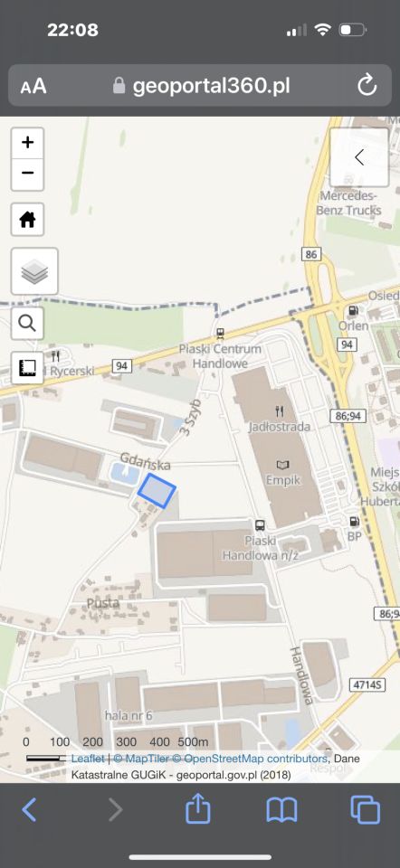Zoom out the map with minus button

[28, 173]
